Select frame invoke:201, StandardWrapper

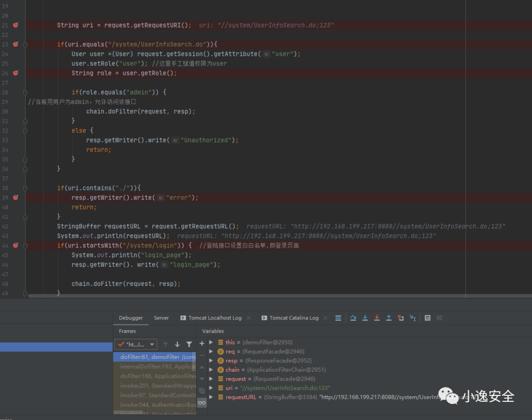(x=154, y=385)
